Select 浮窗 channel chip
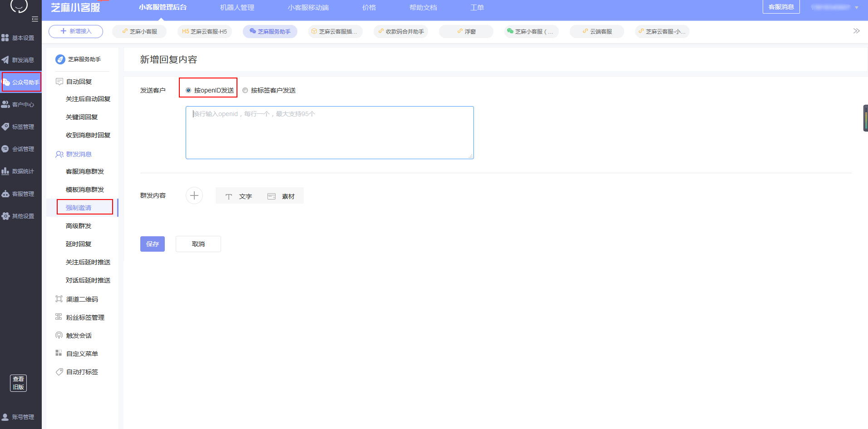868x429 pixels. [x=466, y=31]
